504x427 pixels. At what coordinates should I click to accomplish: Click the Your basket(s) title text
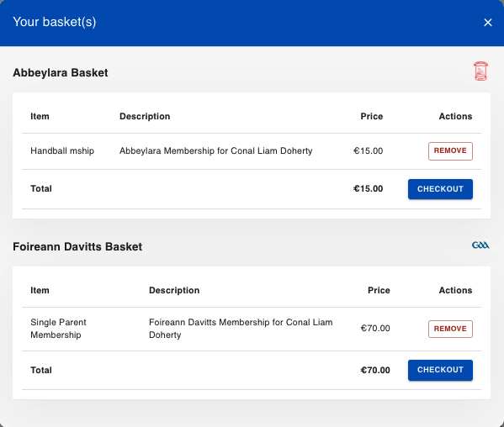(55, 22)
